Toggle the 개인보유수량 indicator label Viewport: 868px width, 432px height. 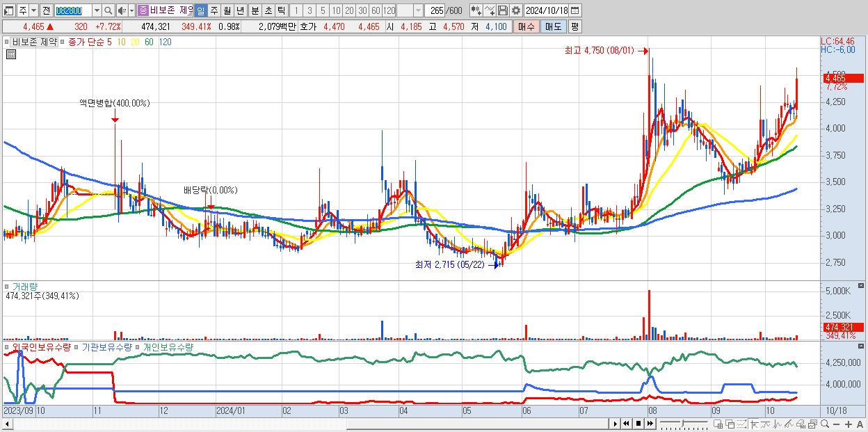(168, 346)
